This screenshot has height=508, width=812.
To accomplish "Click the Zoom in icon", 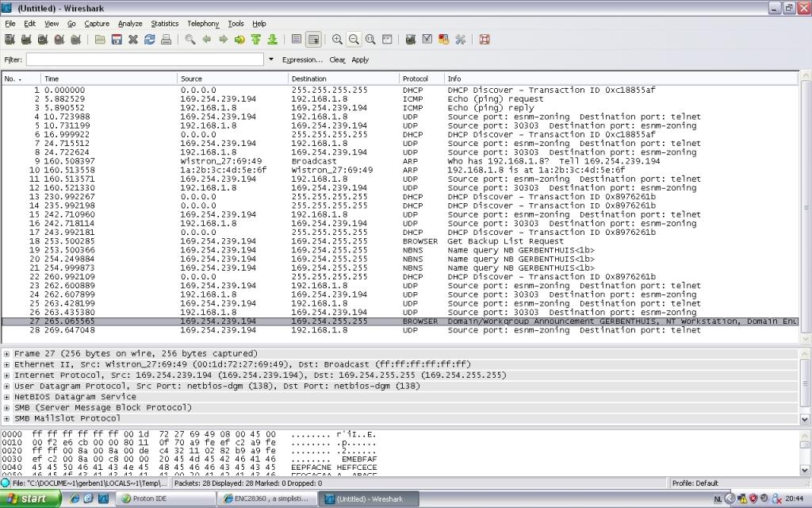I will [337, 39].
